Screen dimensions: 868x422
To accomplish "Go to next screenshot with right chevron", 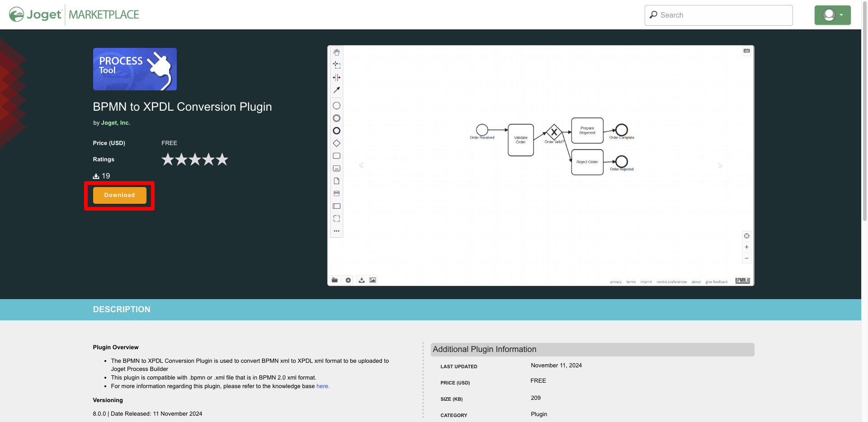I will pyautogui.click(x=720, y=165).
